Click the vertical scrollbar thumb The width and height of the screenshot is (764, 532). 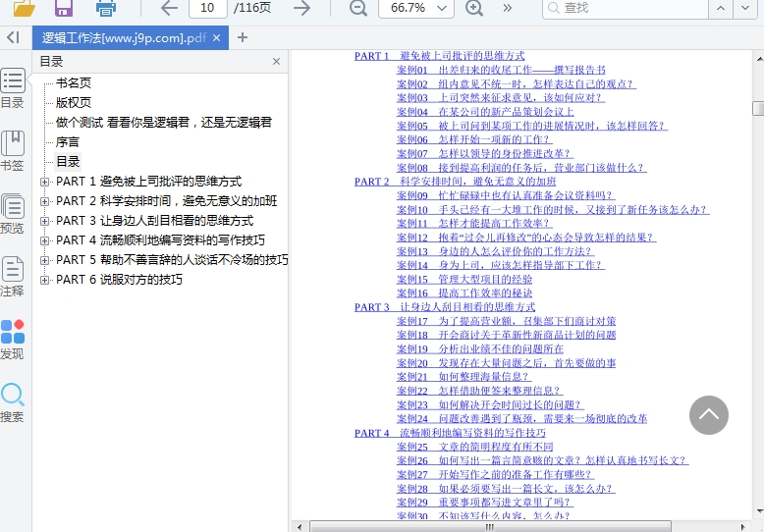[x=758, y=108]
